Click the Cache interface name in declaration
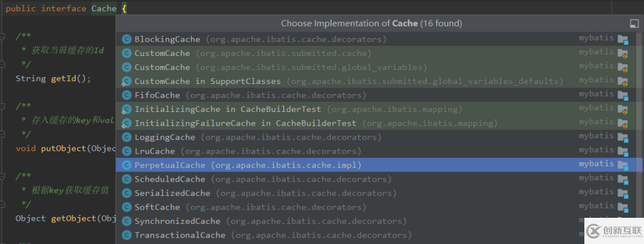Screen dimensions: 644x244 [x=104, y=9]
